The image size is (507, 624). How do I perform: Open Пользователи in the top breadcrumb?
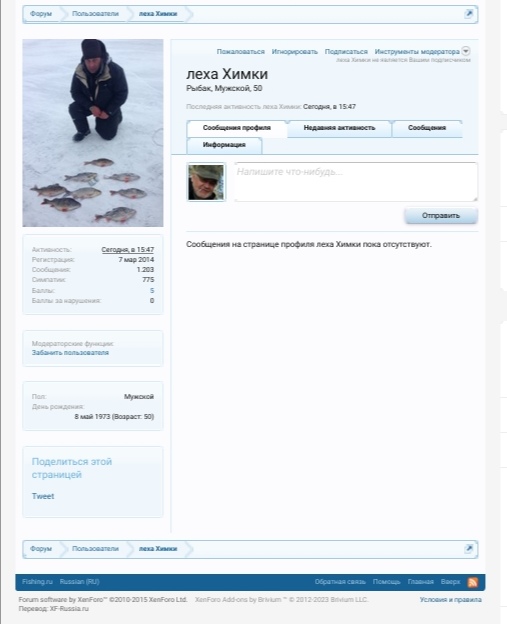click(x=95, y=14)
